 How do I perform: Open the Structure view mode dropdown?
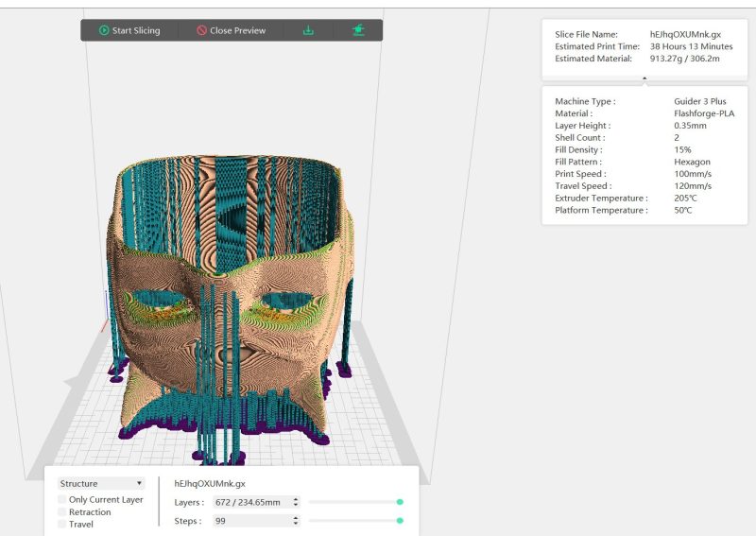click(101, 483)
